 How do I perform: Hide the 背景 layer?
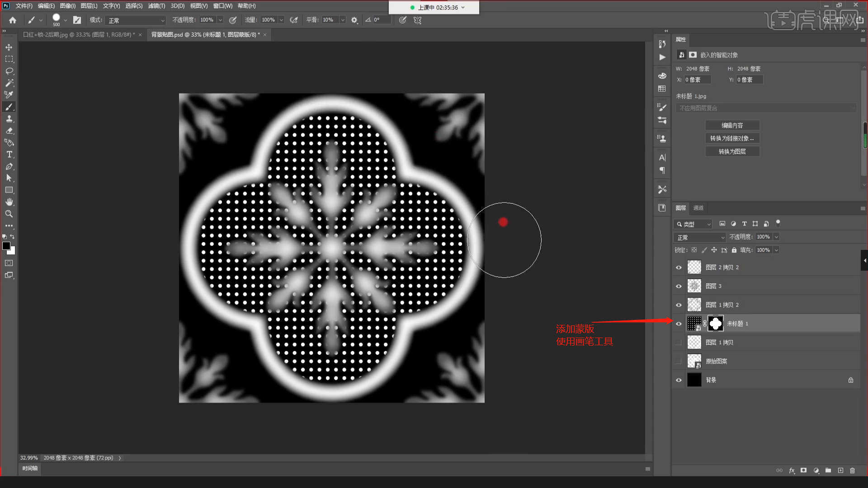pyautogui.click(x=679, y=380)
